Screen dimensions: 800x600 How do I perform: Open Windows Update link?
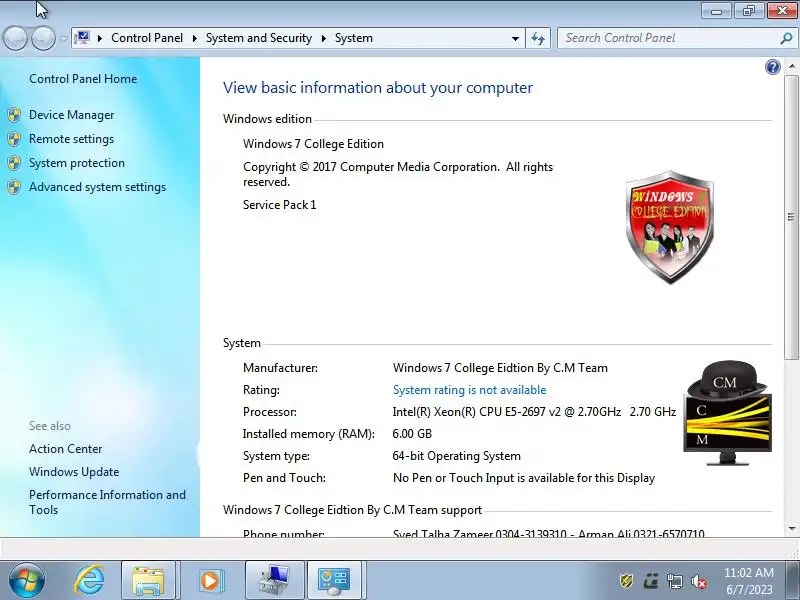pyautogui.click(x=74, y=472)
